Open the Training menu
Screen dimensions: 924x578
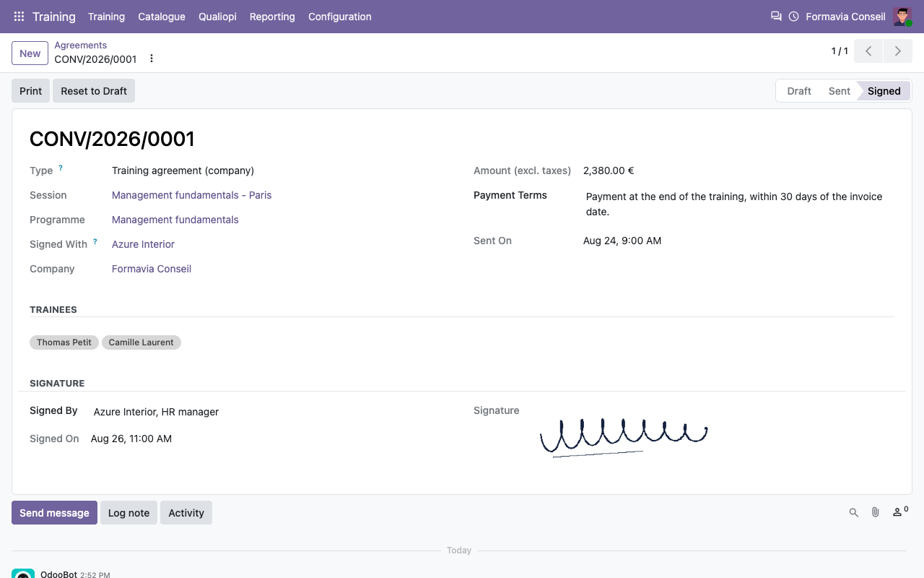tap(106, 17)
